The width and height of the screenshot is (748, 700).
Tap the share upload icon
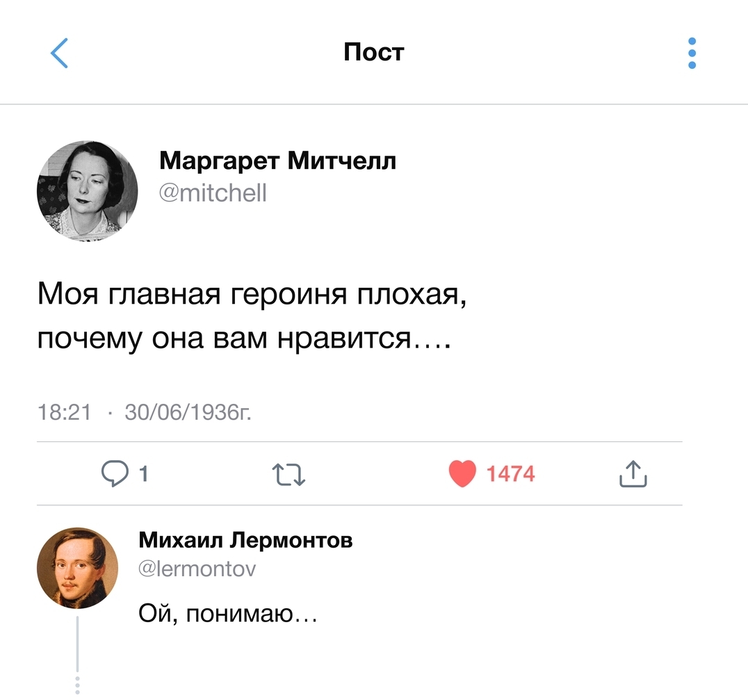point(632,474)
